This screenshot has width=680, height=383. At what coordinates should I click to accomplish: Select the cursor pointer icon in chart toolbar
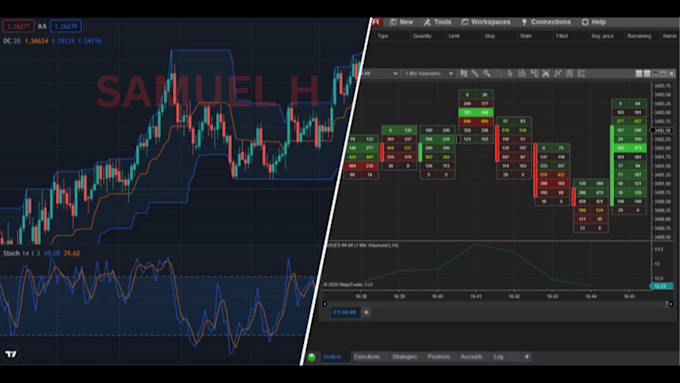coord(510,74)
